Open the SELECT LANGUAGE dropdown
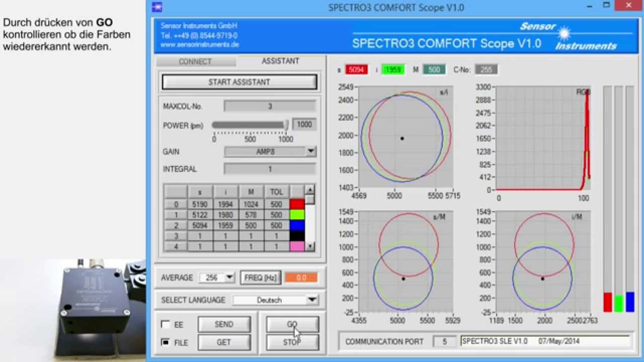This screenshot has width=644, height=362. click(276, 300)
